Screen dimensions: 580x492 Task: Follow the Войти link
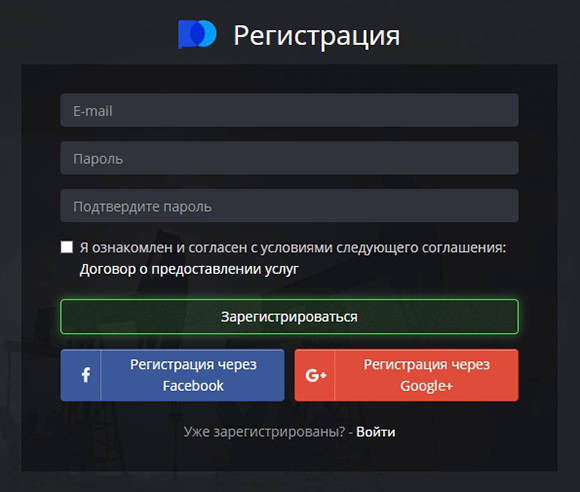tap(375, 432)
